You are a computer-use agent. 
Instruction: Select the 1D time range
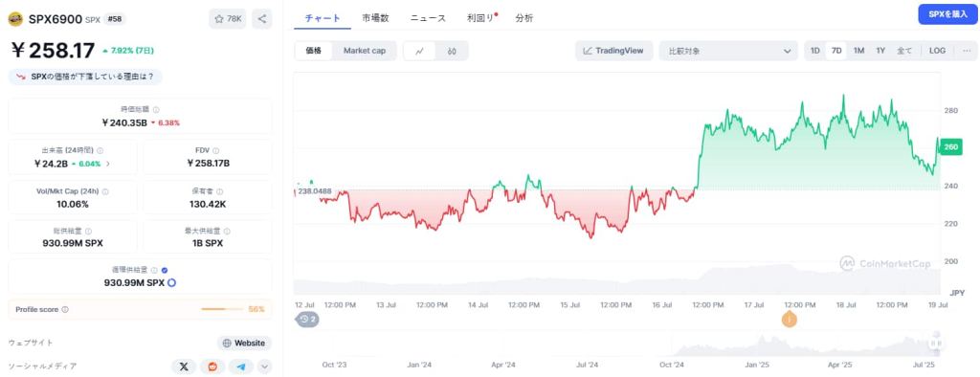pyautogui.click(x=815, y=51)
